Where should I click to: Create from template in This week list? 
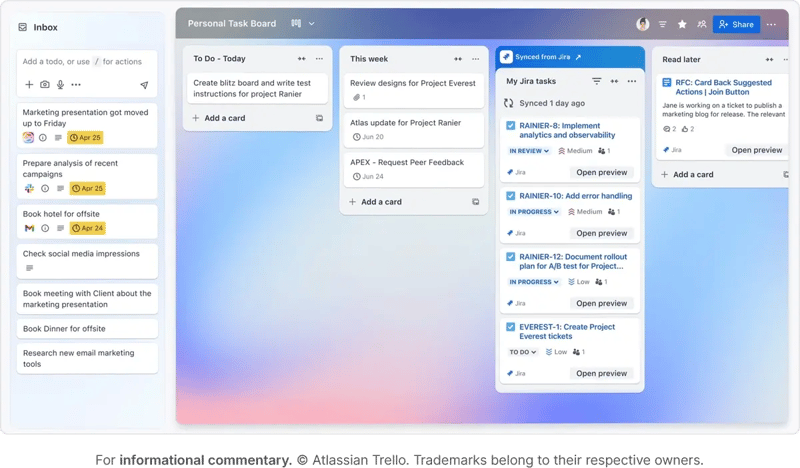tap(476, 202)
